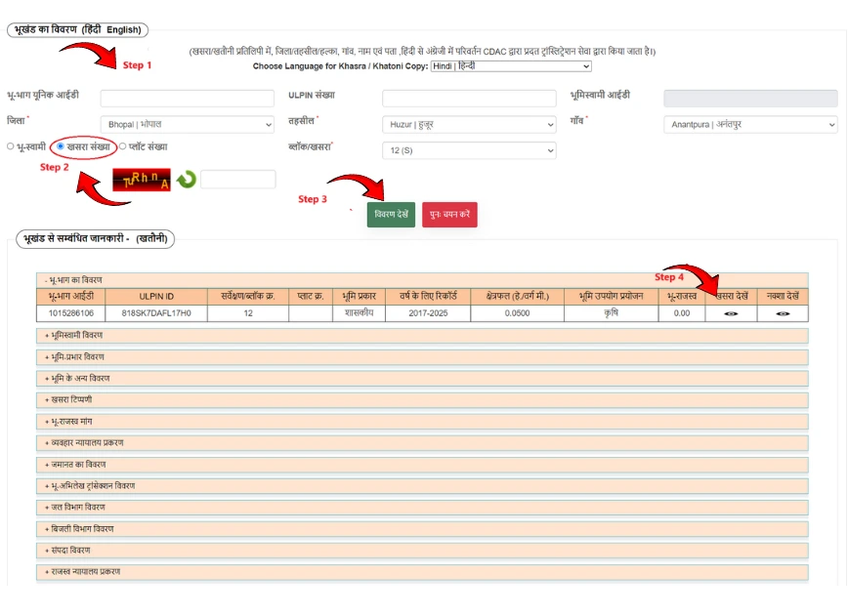Screen dimensions: 848x616
Task: Open the Khasra/Khatoni language dropdown
Action: (511, 66)
